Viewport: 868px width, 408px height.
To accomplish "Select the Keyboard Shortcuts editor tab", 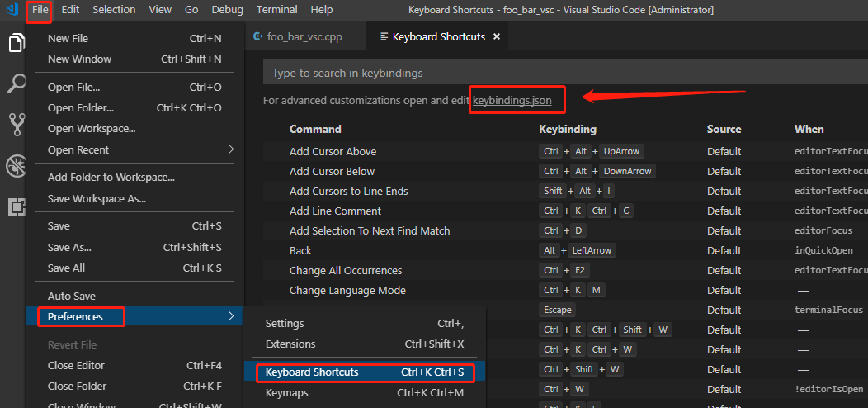I will pyautogui.click(x=438, y=36).
